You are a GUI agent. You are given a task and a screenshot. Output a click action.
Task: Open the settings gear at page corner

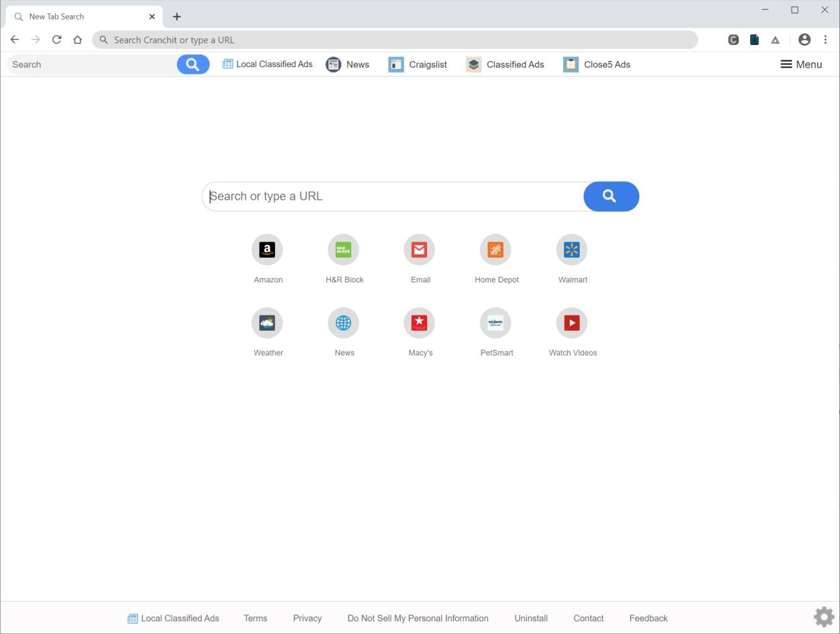[x=824, y=617]
